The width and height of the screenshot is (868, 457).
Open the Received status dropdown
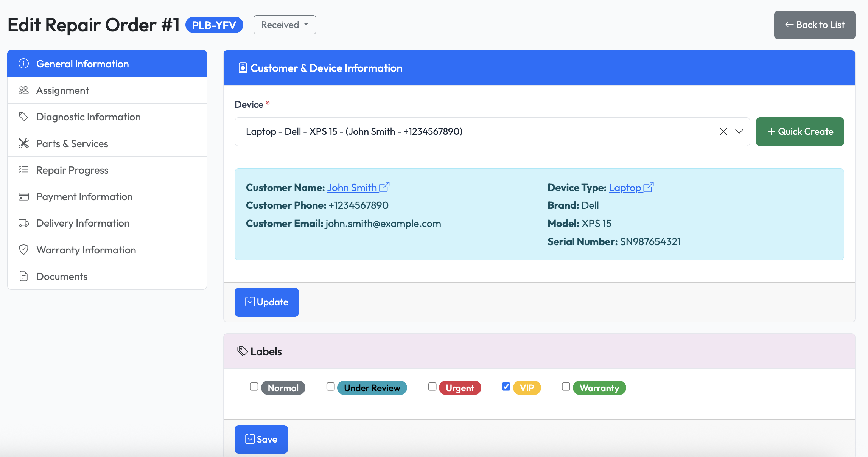point(284,24)
